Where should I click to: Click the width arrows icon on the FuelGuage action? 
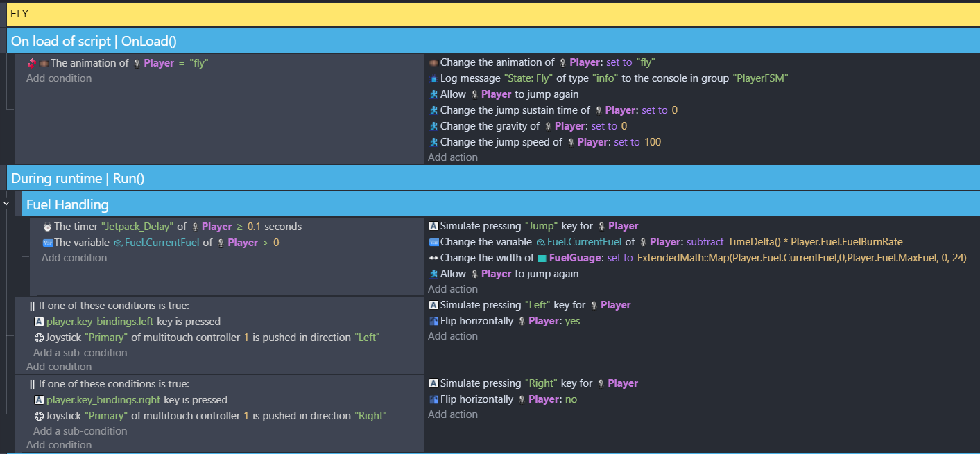[x=433, y=258]
